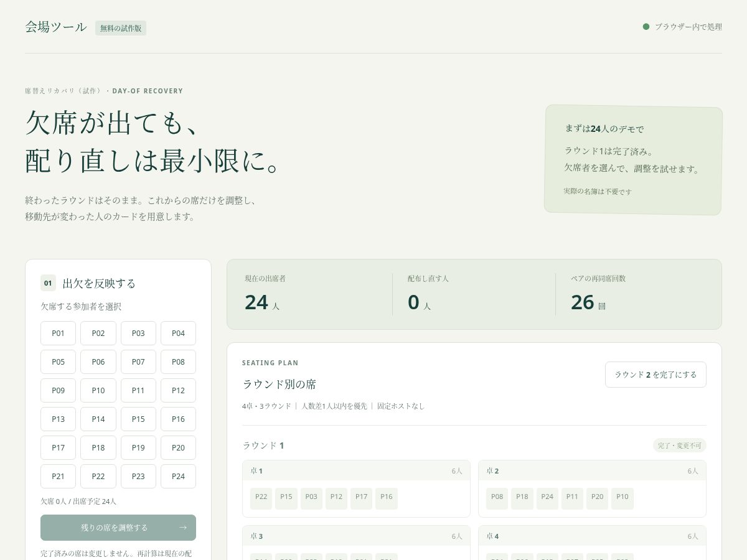
Task: Click P24 seat chip in 卓 2
Action: tap(547, 499)
